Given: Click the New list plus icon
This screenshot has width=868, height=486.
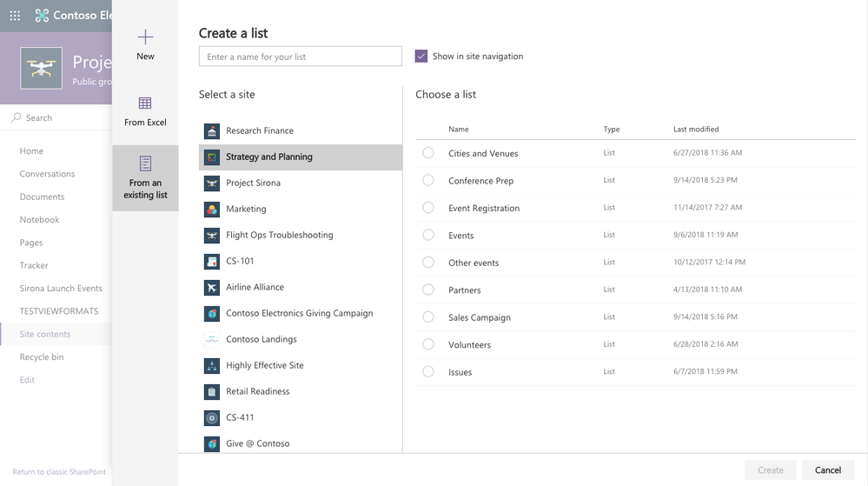Looking at the screenshot, I should point(145,37).
